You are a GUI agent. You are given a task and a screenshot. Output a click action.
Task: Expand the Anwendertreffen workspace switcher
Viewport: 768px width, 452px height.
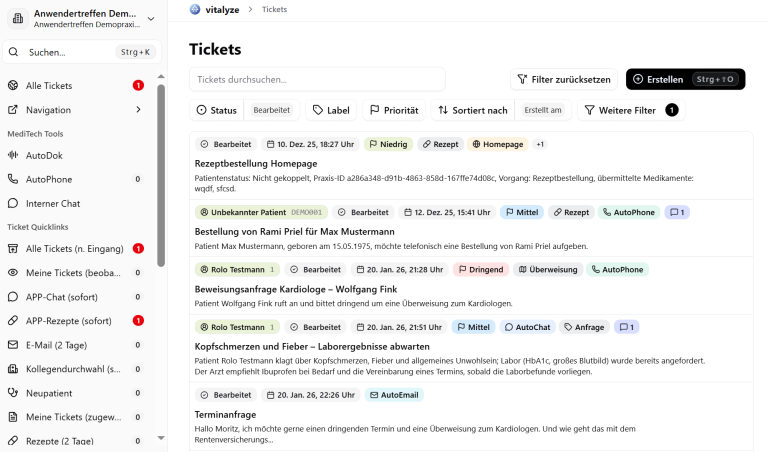point(151,18)
